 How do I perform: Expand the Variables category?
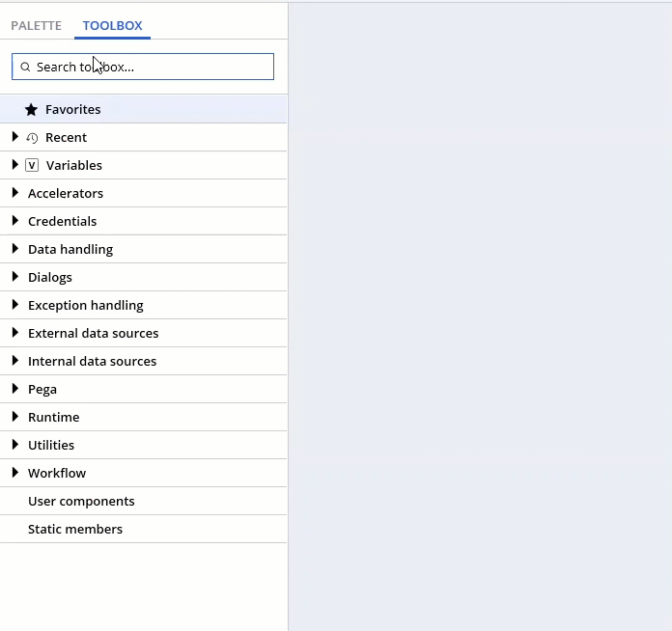pyautogui.click(x=15, y=165)
